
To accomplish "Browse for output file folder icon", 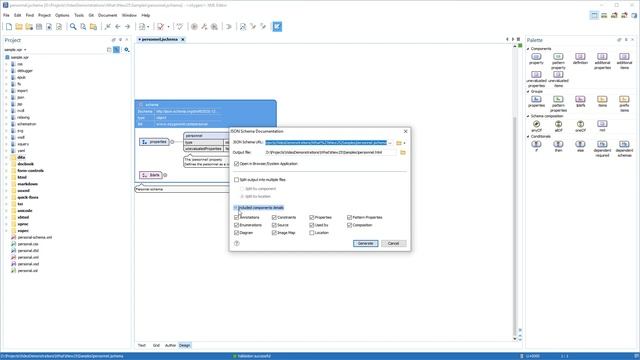I will [403, 152].
